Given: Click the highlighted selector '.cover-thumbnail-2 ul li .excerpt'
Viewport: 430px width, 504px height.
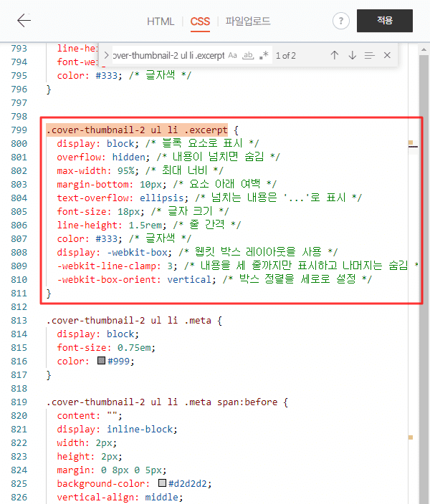Looking at the screenshot, I should [x=137, y=130].
